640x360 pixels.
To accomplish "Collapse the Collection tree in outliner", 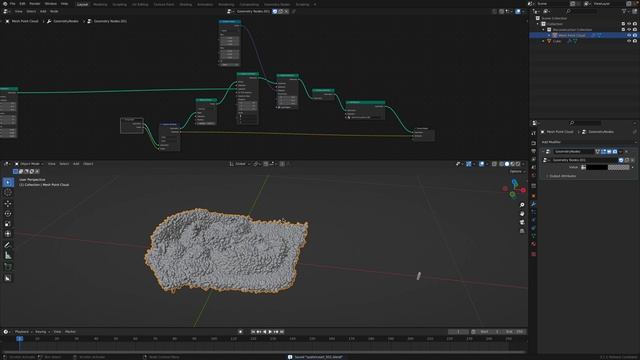I will tap(538, 24).
